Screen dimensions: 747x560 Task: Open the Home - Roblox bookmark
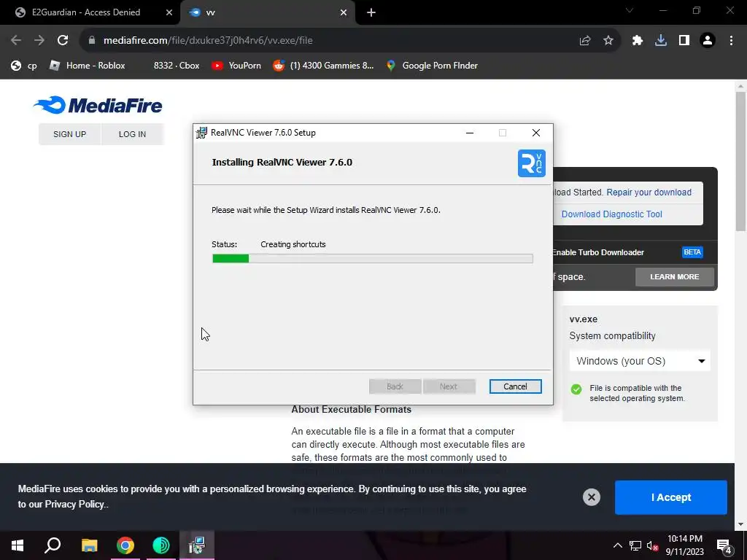click(88, 66)
